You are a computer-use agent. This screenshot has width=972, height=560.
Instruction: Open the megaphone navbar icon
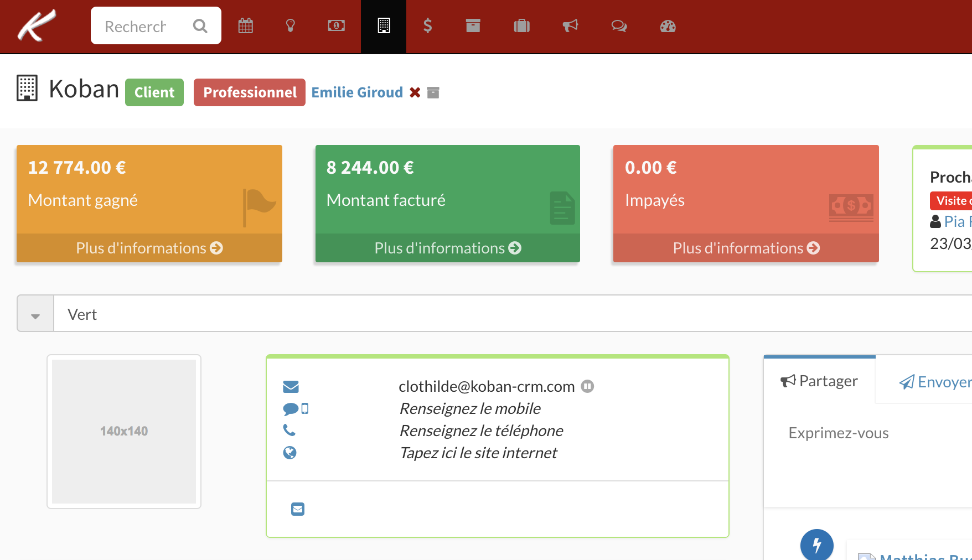point(570,26)
